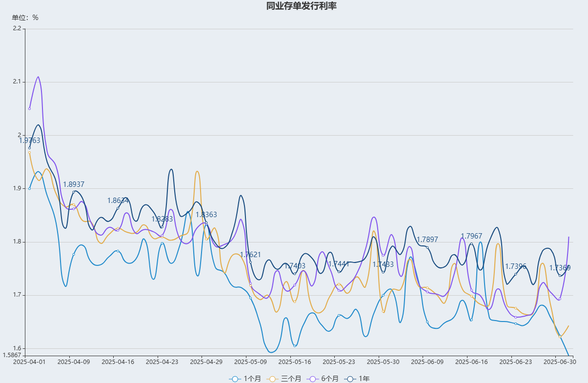The width and height of the screenshot is (588, 383).
Task: Click the data label 1.7897
Action: [x=427, y=240]
